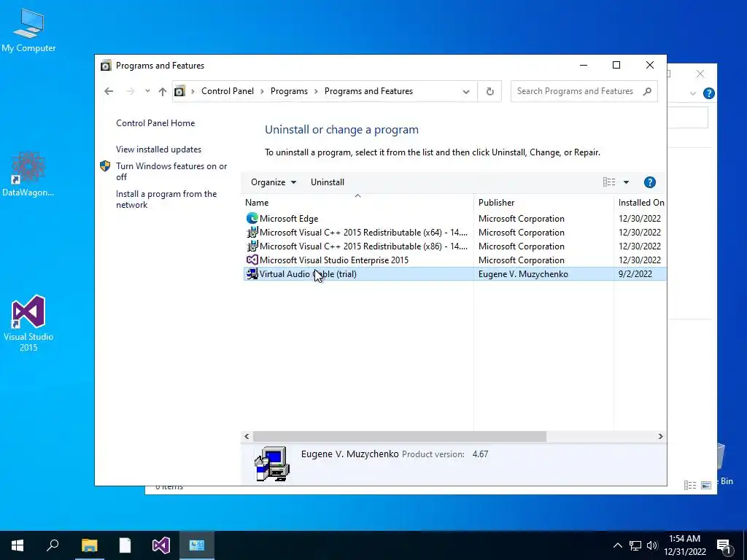Open Control Panel Home link
The height and width of the screenshot is (560, 747).
pos(155,122)
